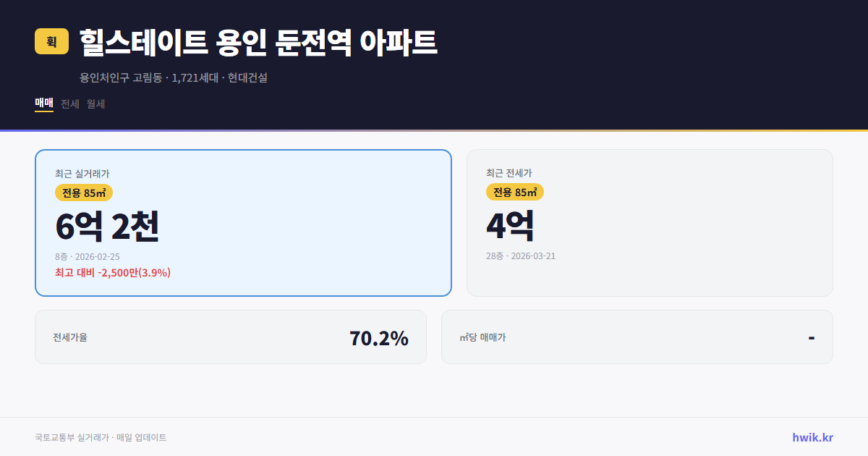868x456 pixels.
Task: Select the active 매매 tab
Action: click(43, 104)
